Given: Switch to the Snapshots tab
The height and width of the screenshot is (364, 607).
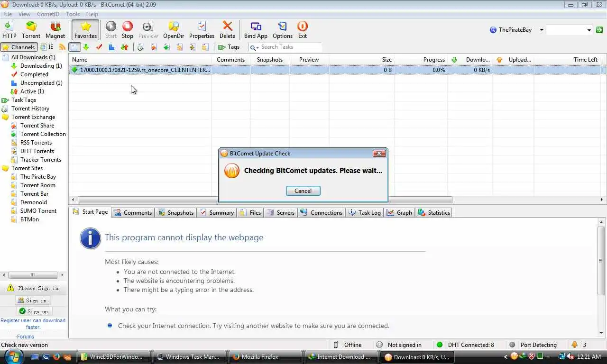Looking at the screenshot, I should [175, 212].
